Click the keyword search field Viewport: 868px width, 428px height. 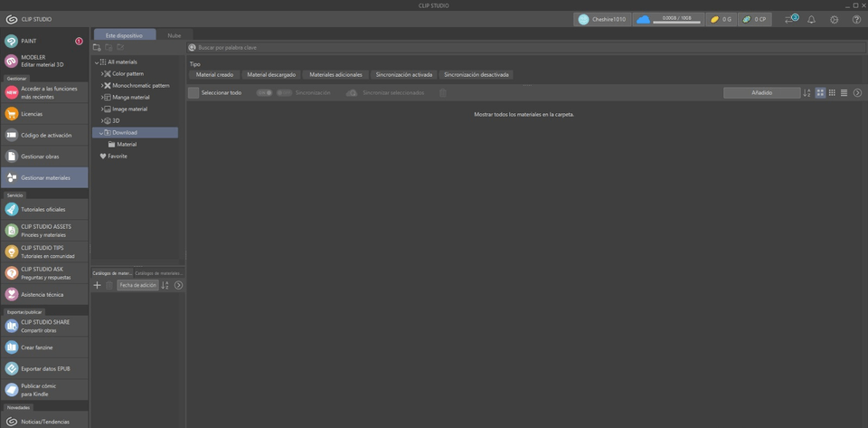[x=524, y=47]
